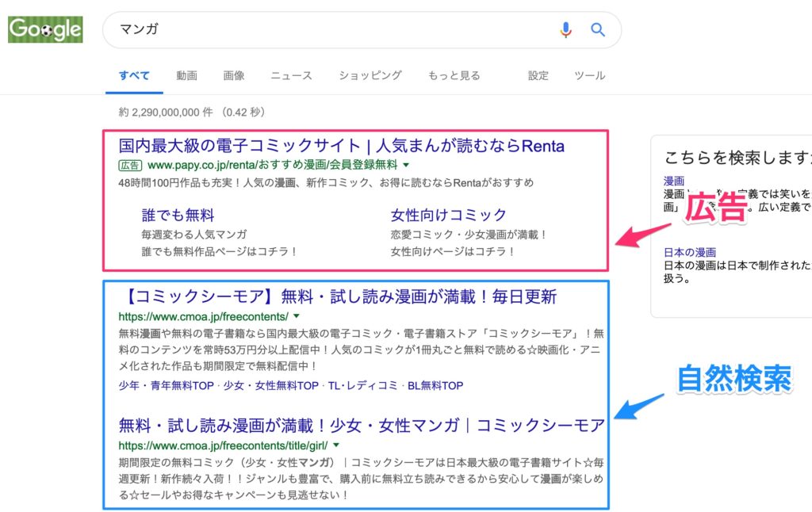Open the 日本の漫画 link in the side panel

(x=690, y=252)
